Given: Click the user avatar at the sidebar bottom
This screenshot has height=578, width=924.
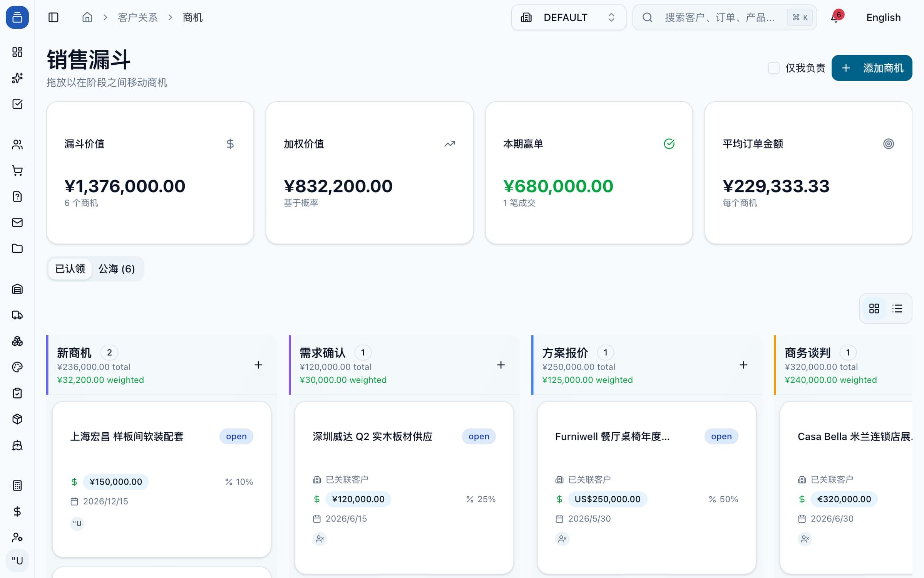Looking at the screenshot, I should (x=17, y=561).
